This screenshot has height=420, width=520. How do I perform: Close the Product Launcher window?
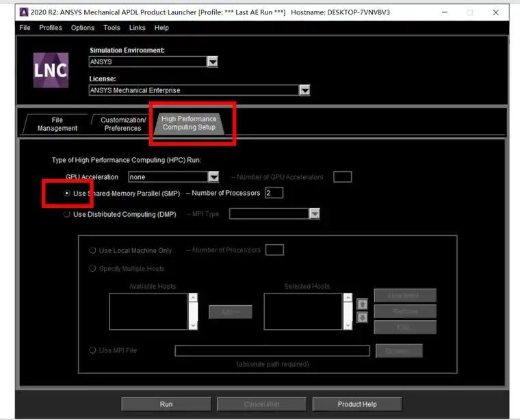pyautogui.click(x=496, y=12)
